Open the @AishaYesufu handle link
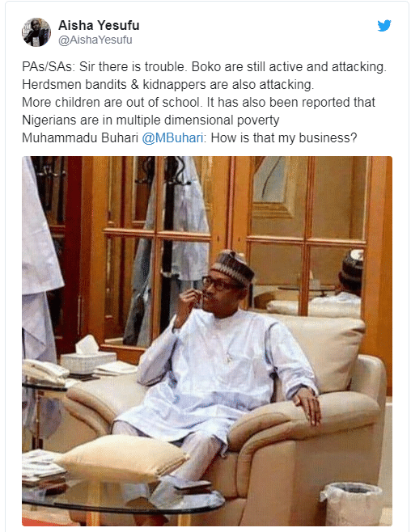This screenshot has height=532, width=411. click(95, 40)
